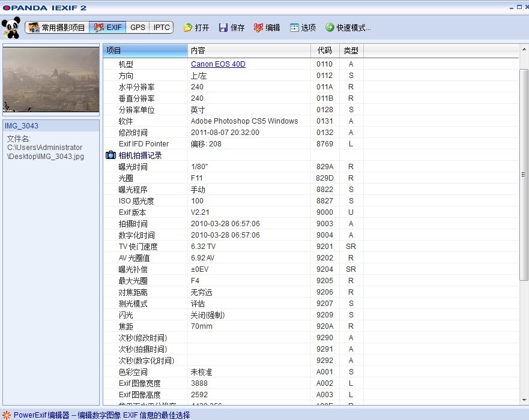Viewport: 529px width, 420px height.
Task: Save EXIF changes with 保存
Action: pos(231,28)
